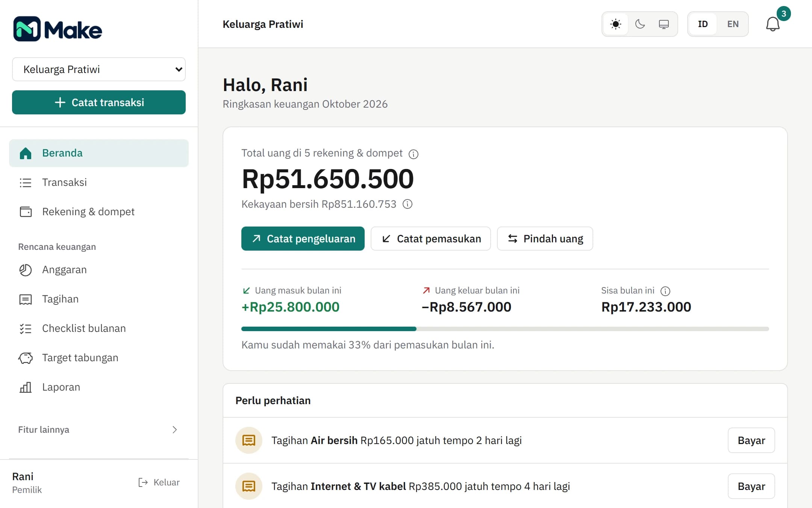This screenshot has height=508, width=812.
Task: Click info icon beside Kekayaan bersih
Action: 408,204
